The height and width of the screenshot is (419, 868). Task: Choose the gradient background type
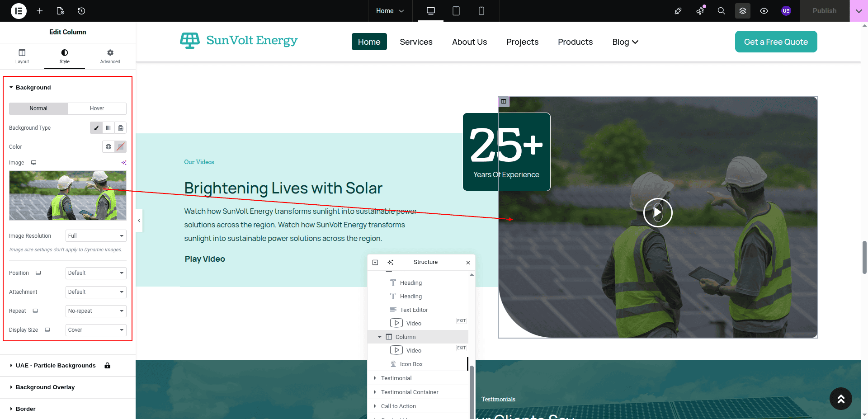(108, 128)
